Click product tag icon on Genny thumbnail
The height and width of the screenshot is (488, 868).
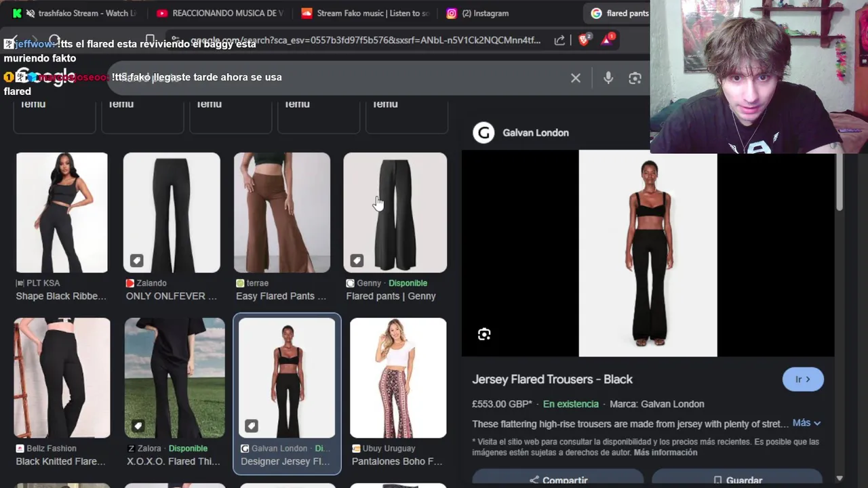(x=357, y=260)
